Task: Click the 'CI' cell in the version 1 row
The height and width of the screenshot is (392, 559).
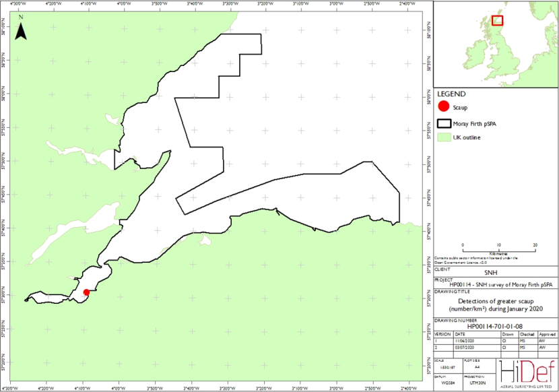Action: point(504,341)
